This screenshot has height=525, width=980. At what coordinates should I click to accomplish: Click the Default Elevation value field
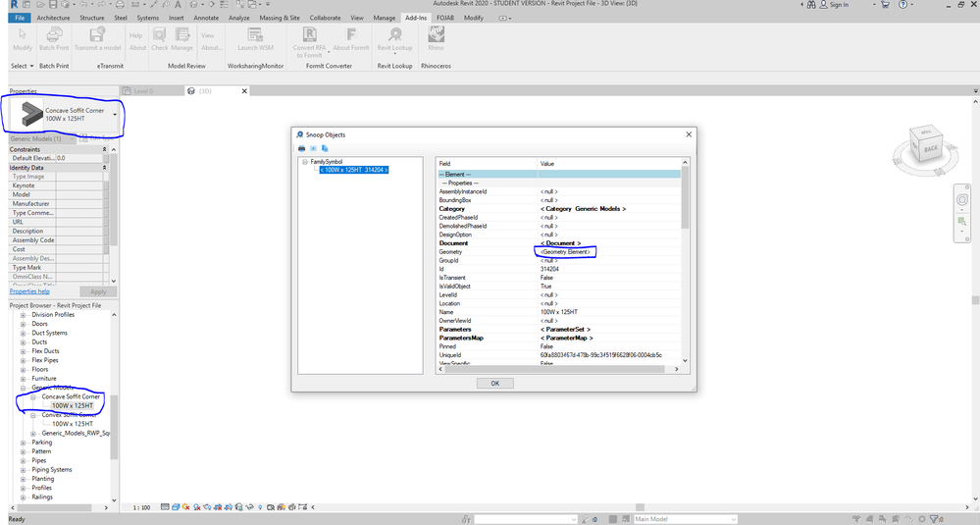pos(78,158)
